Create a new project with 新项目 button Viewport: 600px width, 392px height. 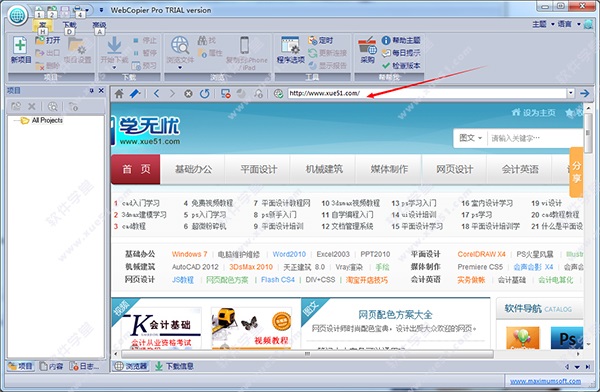(x=20, y=50)
